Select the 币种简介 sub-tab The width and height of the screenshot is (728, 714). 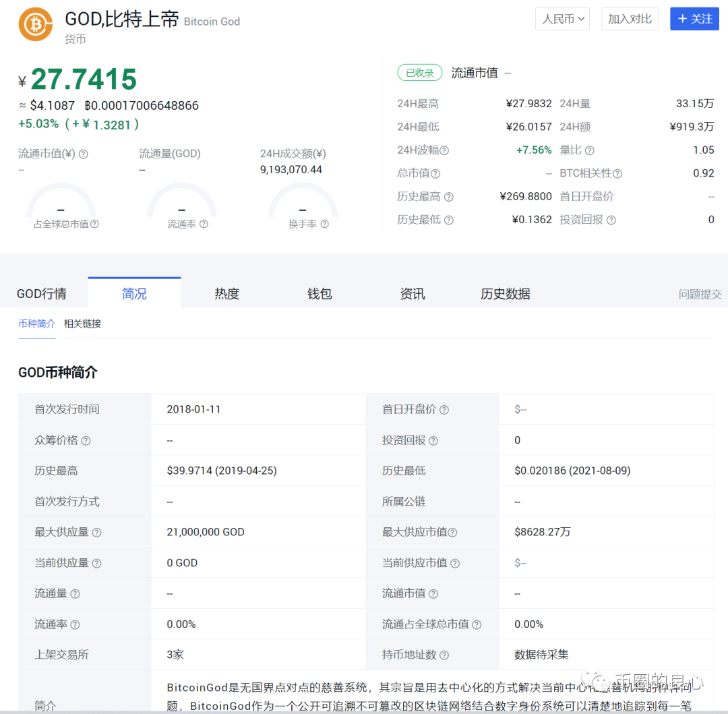click(36, 324)
